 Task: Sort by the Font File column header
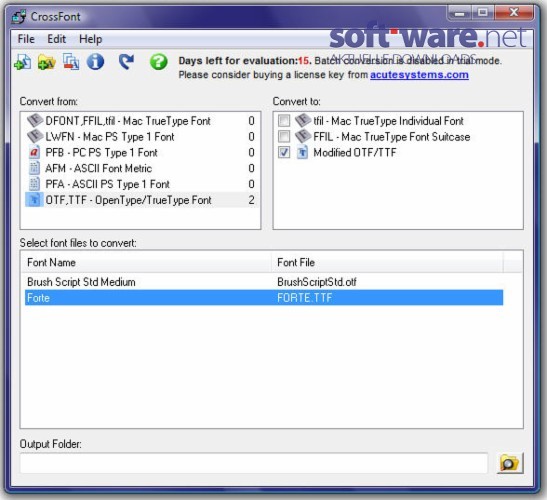point(387,262)
